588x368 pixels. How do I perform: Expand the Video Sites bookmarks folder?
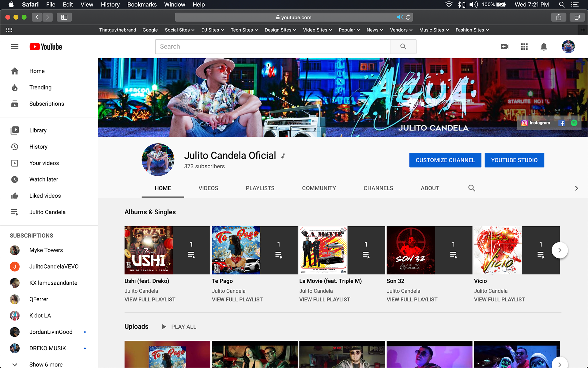pyautogui.click(x=317, y=30)
